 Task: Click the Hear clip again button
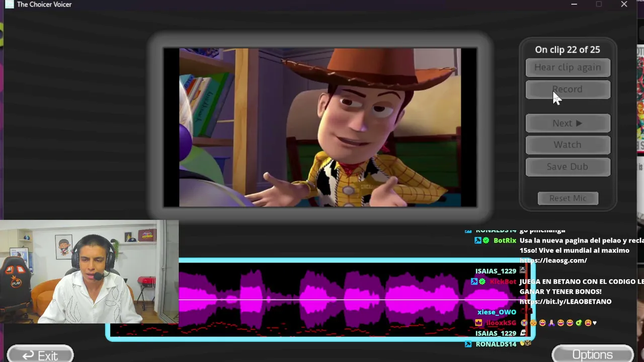coord(568,67)
